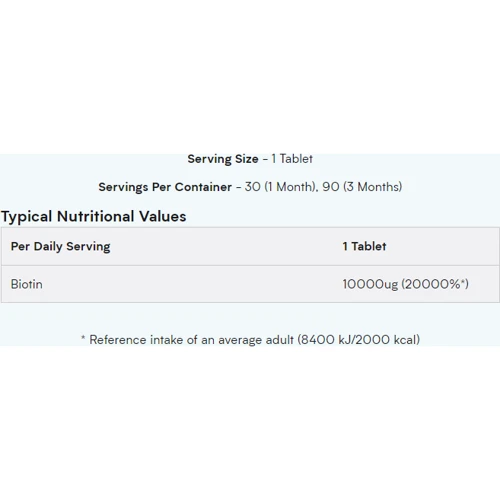Screen dimensions: 500x500
Task: Click the bold "Serving Size" label
Action: click(x=223, y=159)
